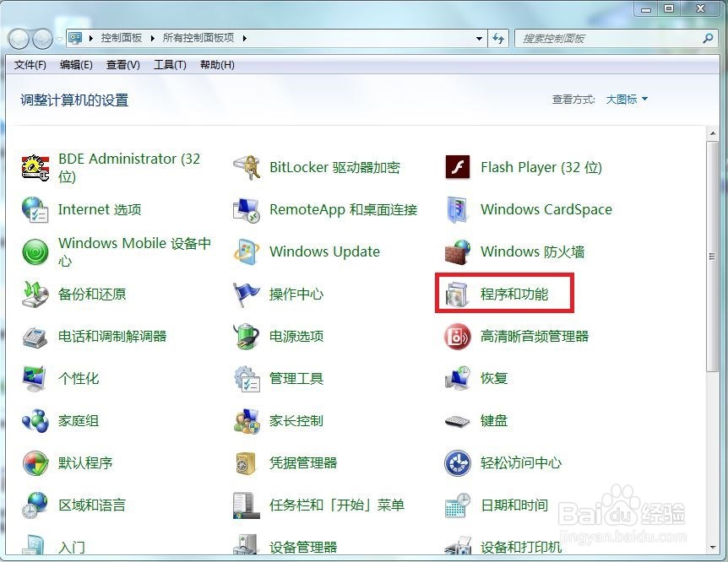Open recent pages dropdown beside navigation buttons

59,39
